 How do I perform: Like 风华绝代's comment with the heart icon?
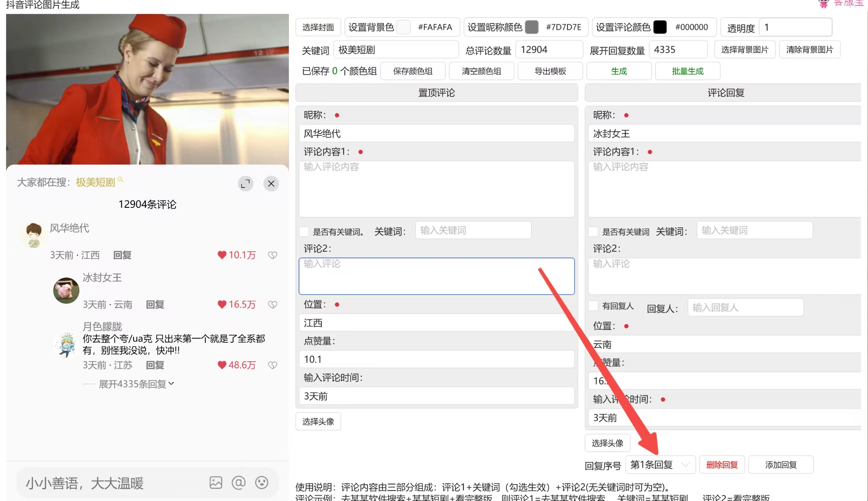pos(222,255)
